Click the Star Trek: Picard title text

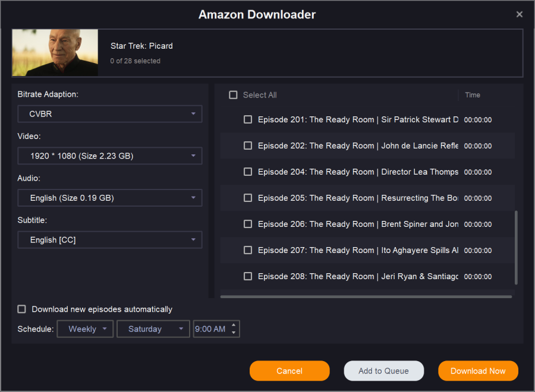point(141,46)
